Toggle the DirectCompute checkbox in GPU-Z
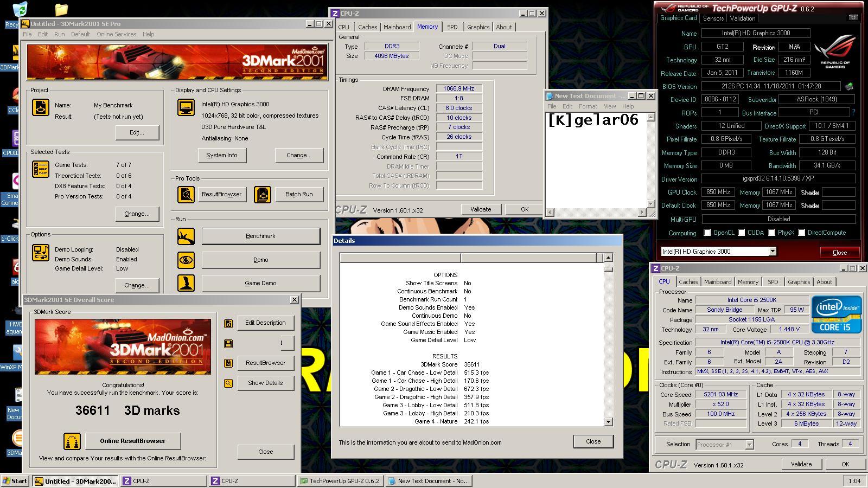Image resolution: width=868 pixels, height=488 pixels. 801,233
